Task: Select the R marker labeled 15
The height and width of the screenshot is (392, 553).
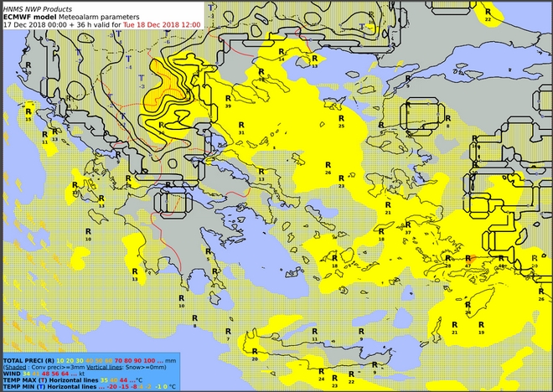Action: click(28, 115)
